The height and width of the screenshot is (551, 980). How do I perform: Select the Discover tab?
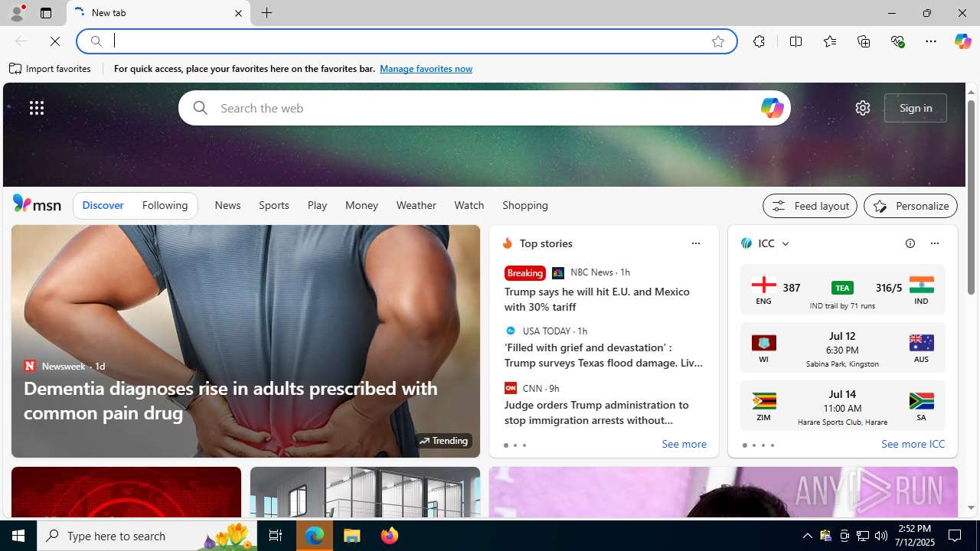pyautogui.click(x=103, y=205)
